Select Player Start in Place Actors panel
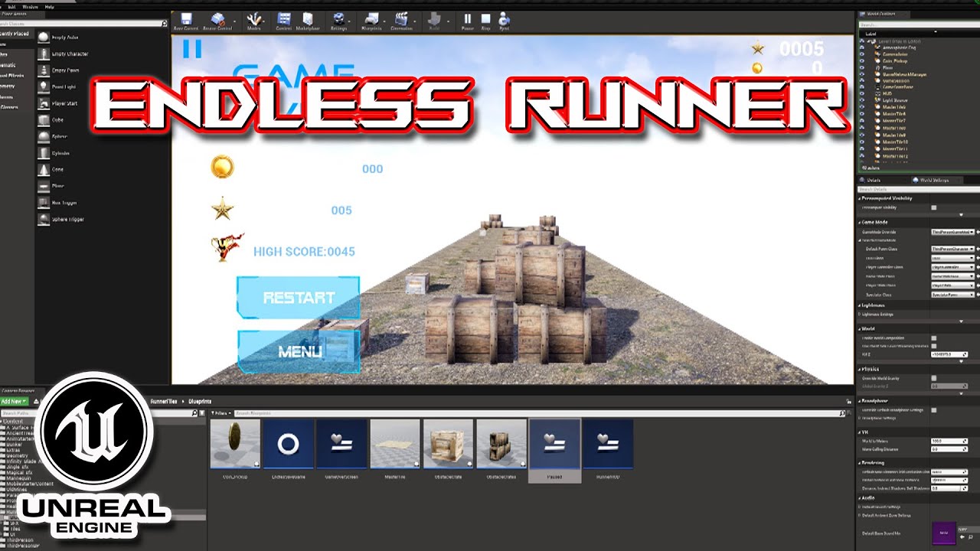Image resolution: width=980 pixels, height=551 pixels. pyautogui.click(x=60, y=103)
